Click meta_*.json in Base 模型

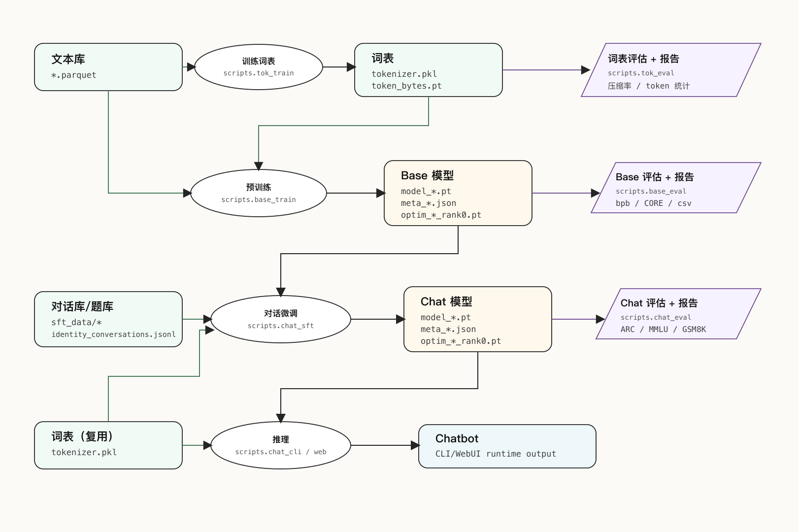pos(429,203)
